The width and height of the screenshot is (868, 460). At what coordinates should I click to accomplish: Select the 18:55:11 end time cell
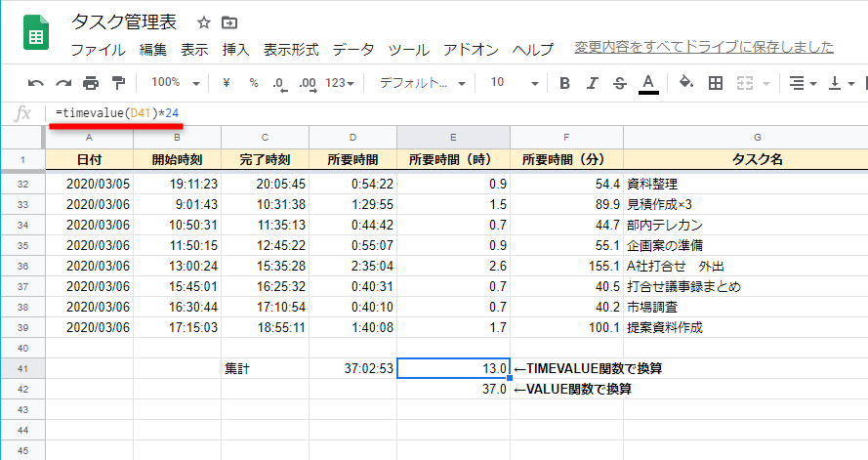[x=266, y=328]
